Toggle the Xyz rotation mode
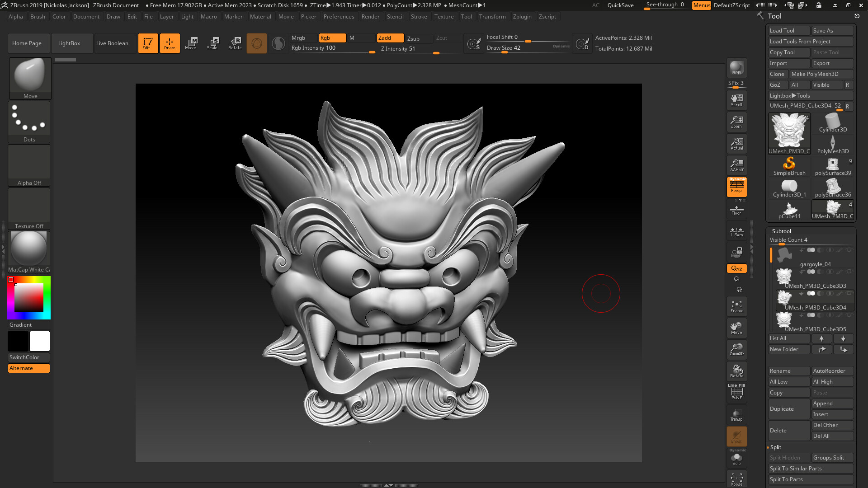Screen dimensions: 868x488 [736, 268]
